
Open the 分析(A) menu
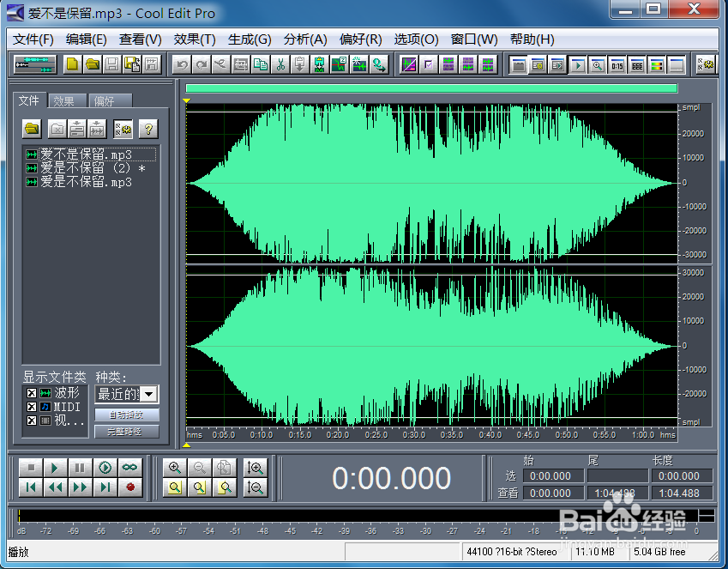[305, 39]
